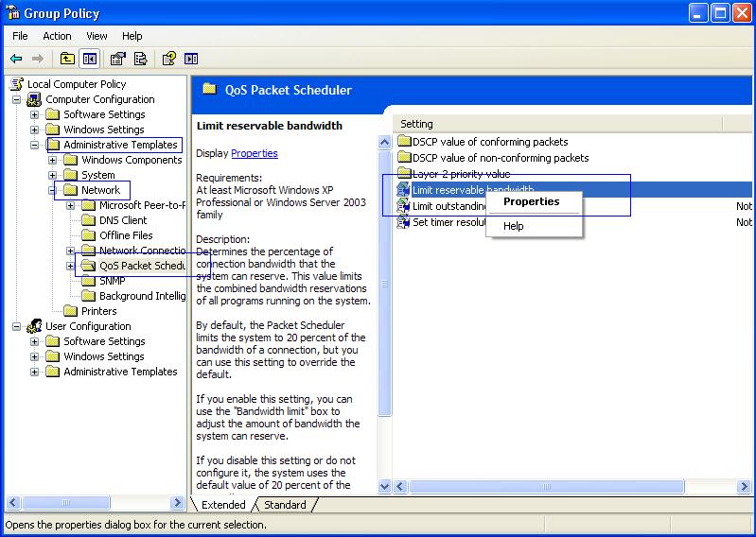Click the Group Policy title bar icon
This screenshot has height=537, width=756.
coord(12,12)
